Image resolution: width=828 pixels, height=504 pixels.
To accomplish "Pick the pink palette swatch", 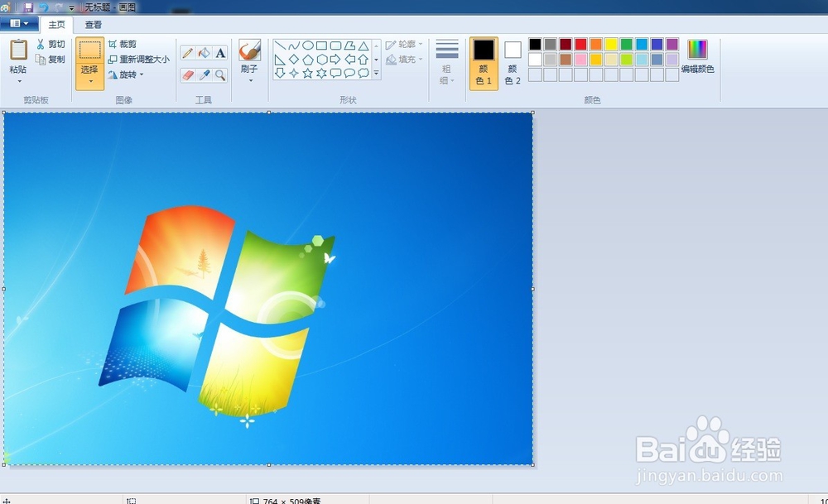I will 581,59.
